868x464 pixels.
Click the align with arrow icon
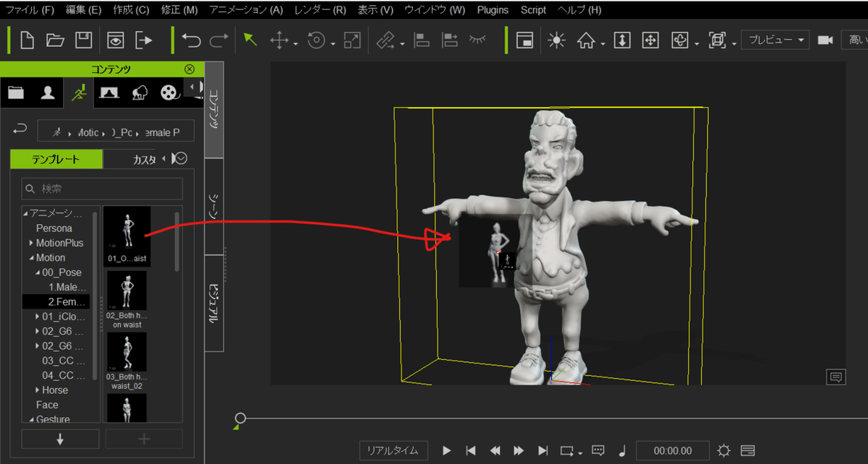[x=450, y=40]
